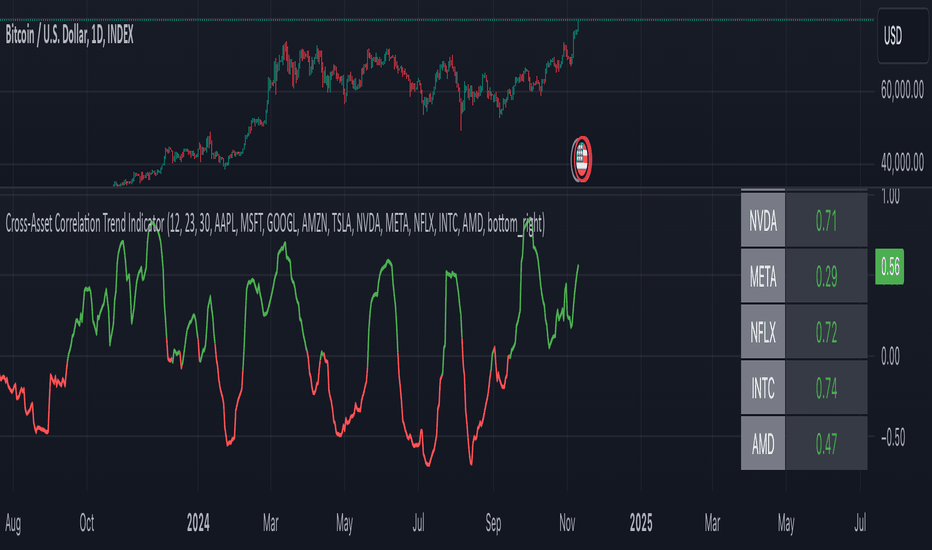Select the INTC ticker cell
Image resolution: width=932 pixels, height=550 pixels.
pos(764,387)
